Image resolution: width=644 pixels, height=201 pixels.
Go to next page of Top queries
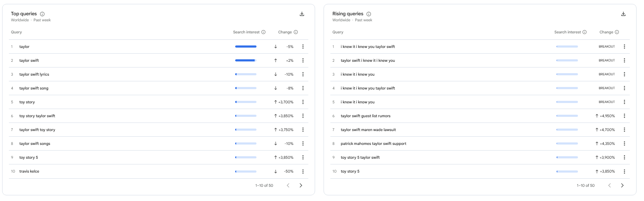coord(301,185)
